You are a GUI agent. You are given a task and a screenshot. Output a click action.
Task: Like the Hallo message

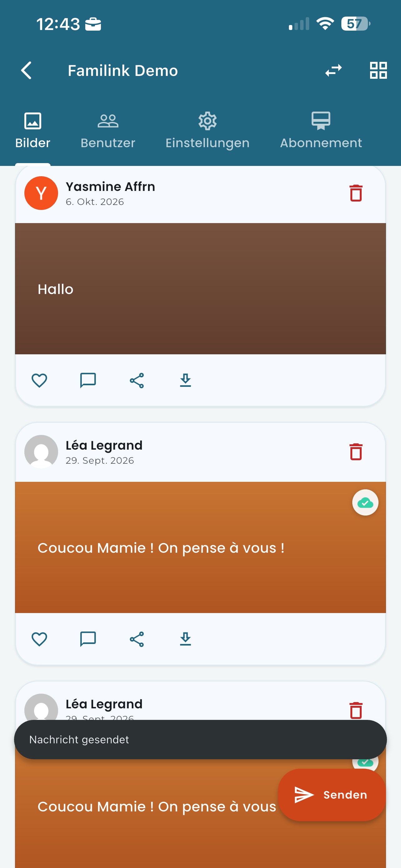pos(39,381)
